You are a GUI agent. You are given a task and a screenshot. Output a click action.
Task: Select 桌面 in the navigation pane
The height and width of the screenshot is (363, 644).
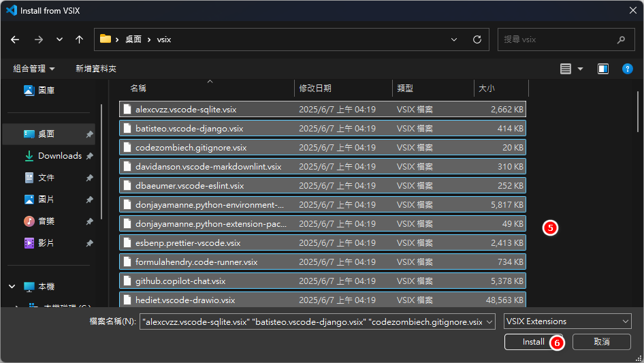pyautogui.click(x=48, y=134)
